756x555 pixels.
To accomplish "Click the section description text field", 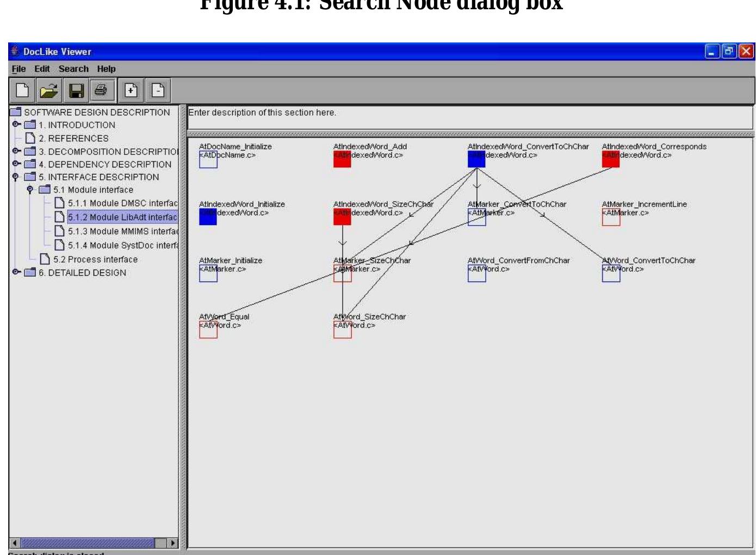I will 468,117.
